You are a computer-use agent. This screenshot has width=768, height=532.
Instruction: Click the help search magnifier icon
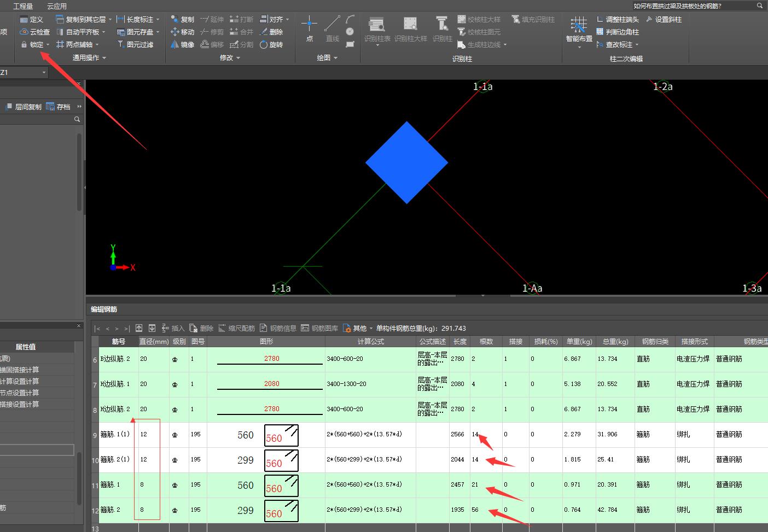760,6
